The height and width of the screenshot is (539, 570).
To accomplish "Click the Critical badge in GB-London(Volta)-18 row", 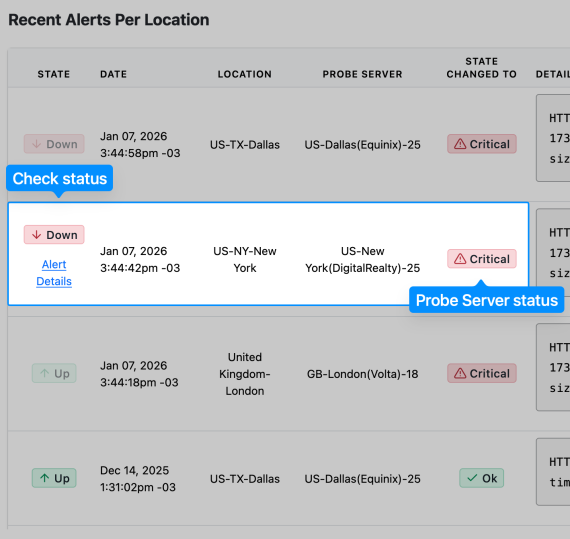I will point(482,373).
